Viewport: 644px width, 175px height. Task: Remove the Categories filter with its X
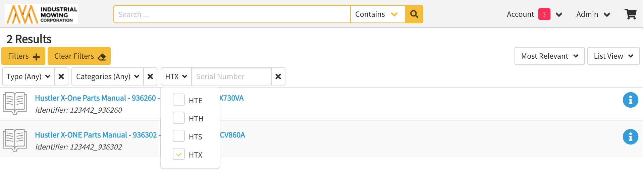pos(150,76)
